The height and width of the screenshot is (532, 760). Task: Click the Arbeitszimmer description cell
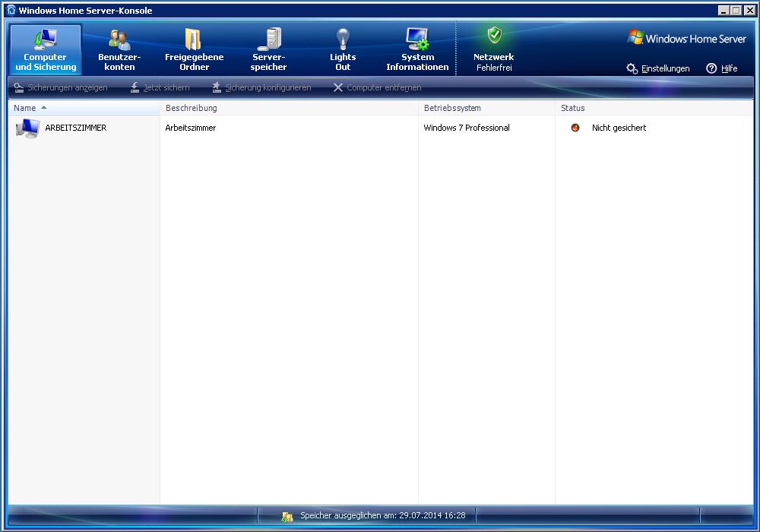191,128
